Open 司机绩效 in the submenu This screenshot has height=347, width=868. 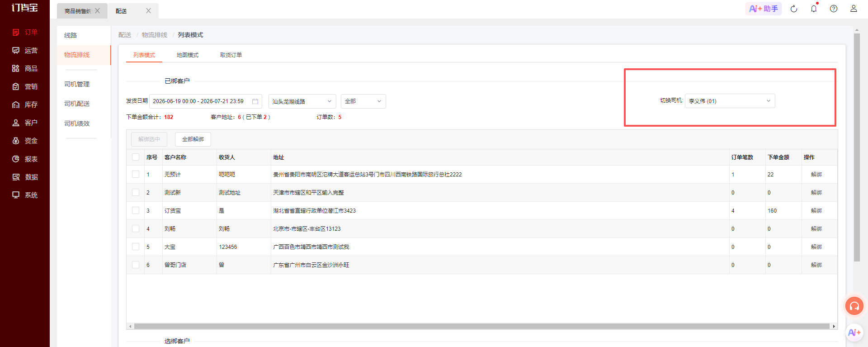click(x=84, y=124)
